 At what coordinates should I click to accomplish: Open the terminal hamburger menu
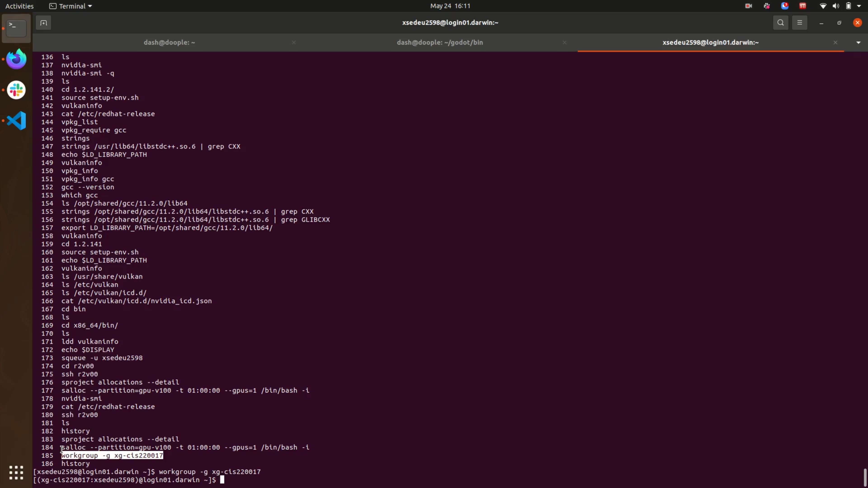(x=800, y=23)
